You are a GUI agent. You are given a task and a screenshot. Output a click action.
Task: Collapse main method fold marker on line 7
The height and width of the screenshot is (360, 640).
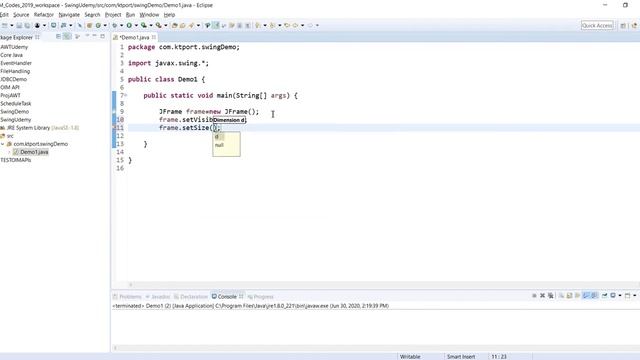click(126, 95)
